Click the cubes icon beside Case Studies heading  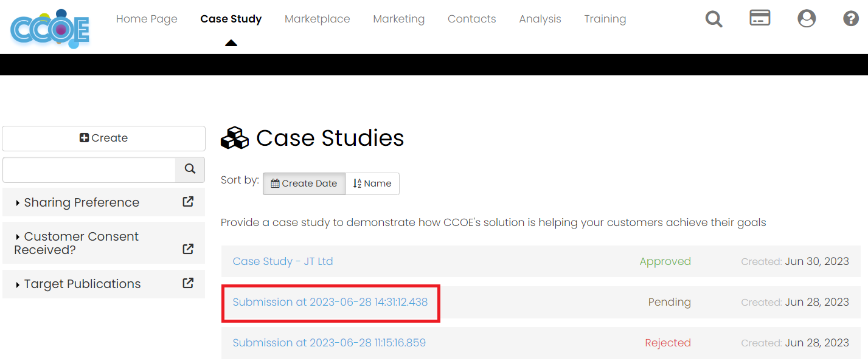tap(235, 138)
